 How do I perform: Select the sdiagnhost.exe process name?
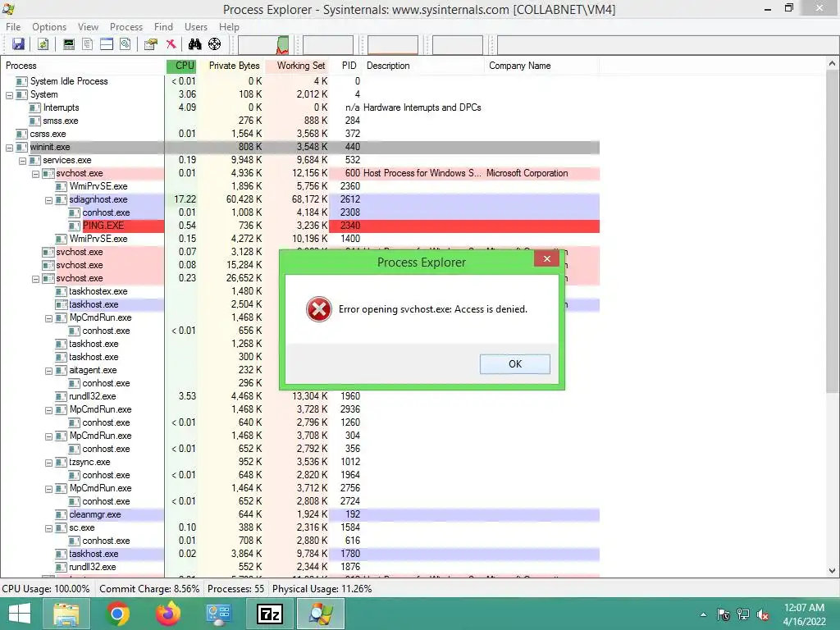[x=98, y=199]
